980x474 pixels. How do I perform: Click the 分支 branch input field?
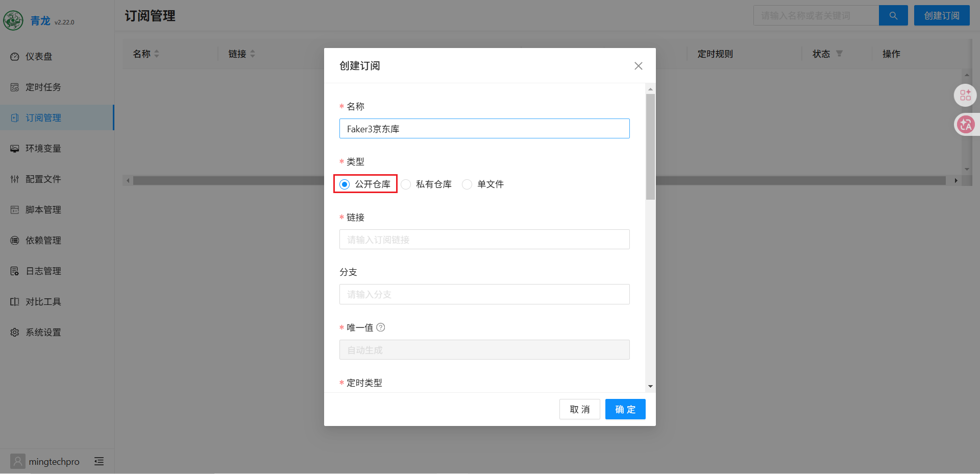click(484, 294)
